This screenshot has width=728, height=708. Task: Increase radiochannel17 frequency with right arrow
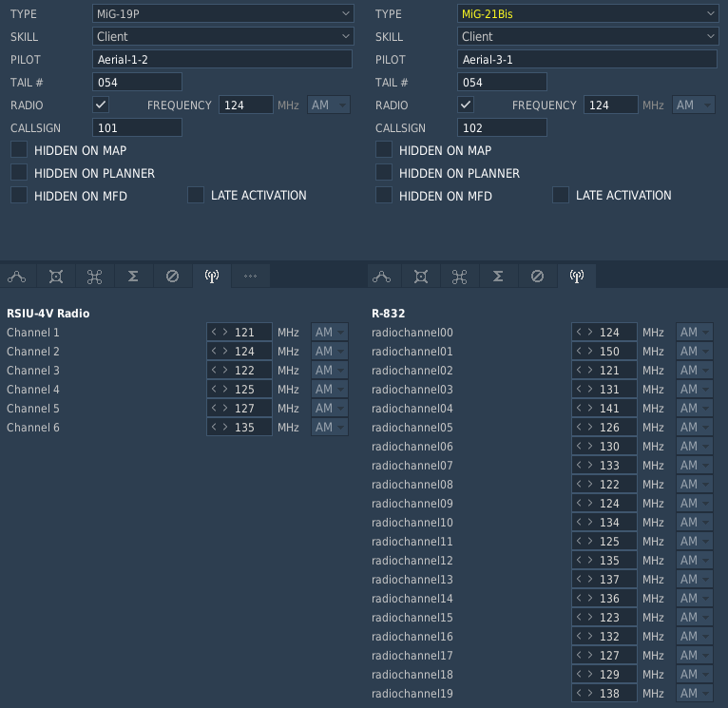click(x=590, y=655)
